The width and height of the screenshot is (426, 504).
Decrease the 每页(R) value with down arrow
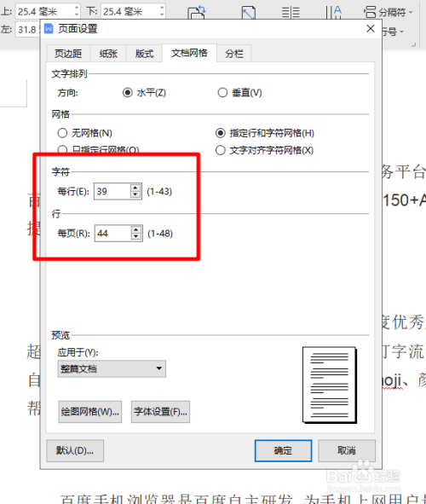(x=136, y=237)
